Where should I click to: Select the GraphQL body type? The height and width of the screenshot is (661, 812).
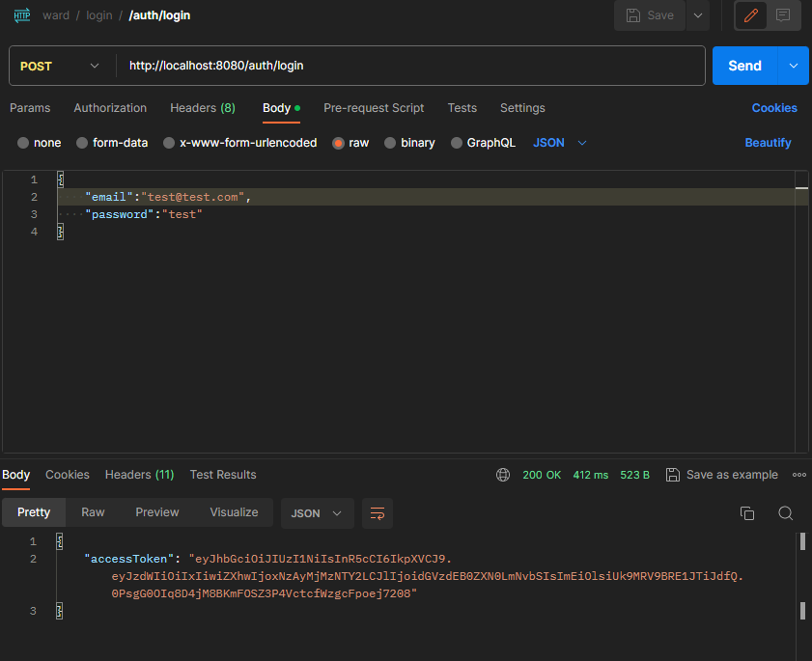[483, 143]
